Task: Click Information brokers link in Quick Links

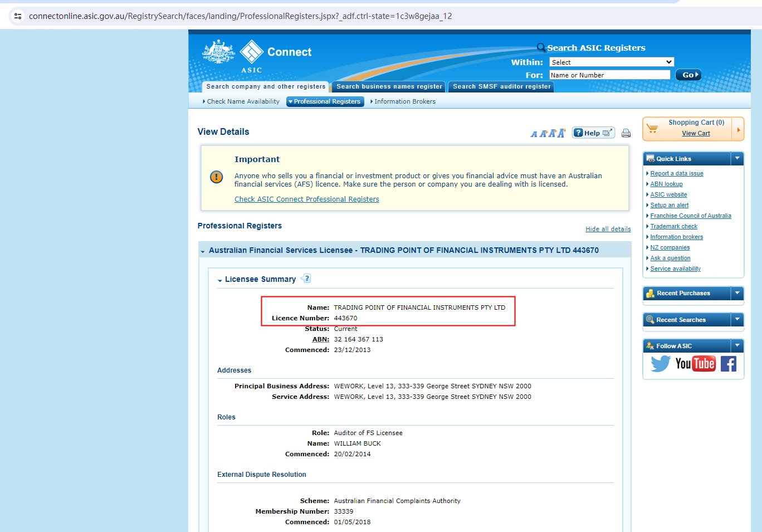Action: (677, 237)
